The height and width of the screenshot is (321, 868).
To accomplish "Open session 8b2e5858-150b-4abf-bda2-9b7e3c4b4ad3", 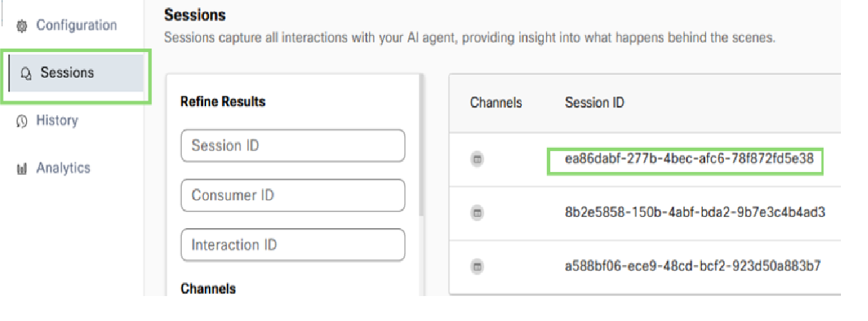I will point(695,213).
